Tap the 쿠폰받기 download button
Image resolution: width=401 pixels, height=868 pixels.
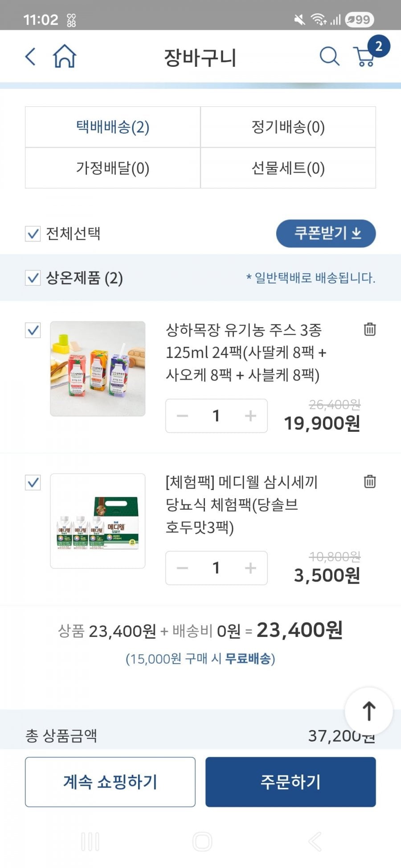pos(326,233)
